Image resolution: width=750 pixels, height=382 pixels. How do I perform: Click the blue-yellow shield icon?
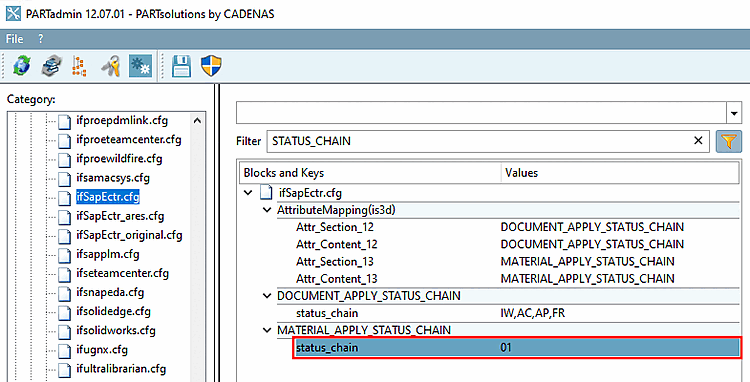211,66
